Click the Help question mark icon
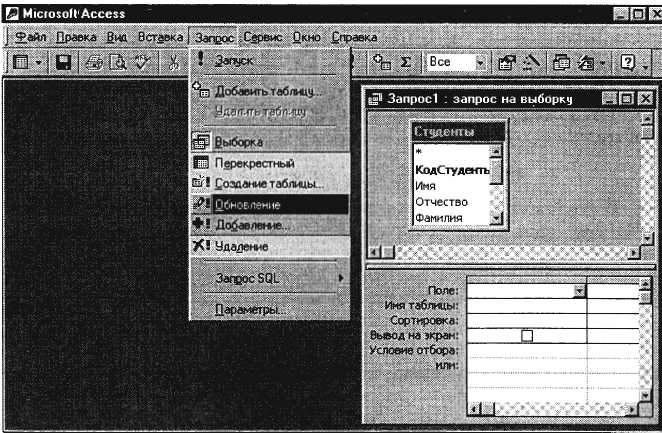This screenshot has width=662, height=433. [x=628, y=62]
